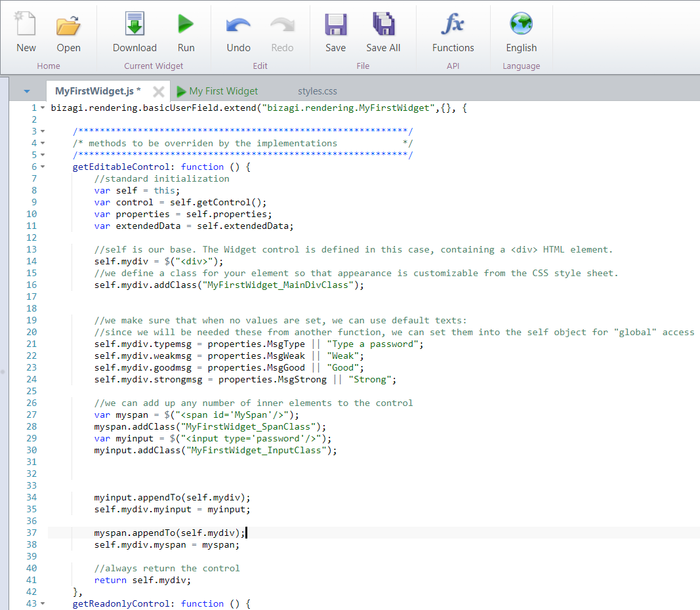Open the tab list dropdown arrow
Viewport: 700px width, 610px height.
tap(27, 91)
